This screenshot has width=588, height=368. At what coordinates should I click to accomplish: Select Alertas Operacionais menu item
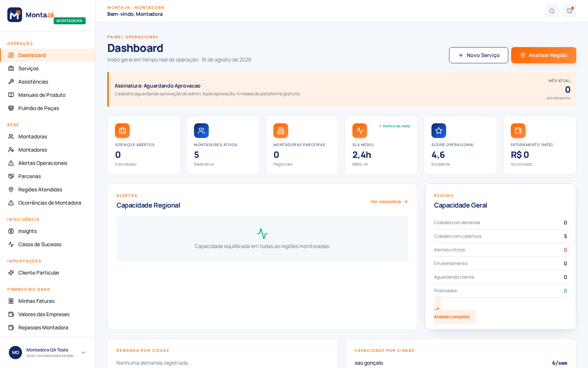(48, 163)
